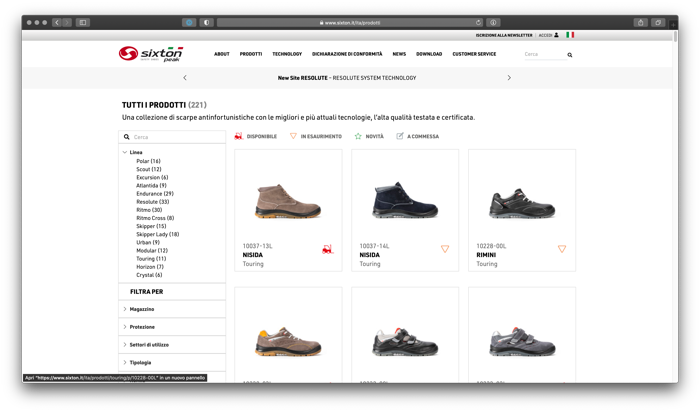Filter by Crystal (6) line
This screenshot has height=412, width=700.
[x=149, y=275]
